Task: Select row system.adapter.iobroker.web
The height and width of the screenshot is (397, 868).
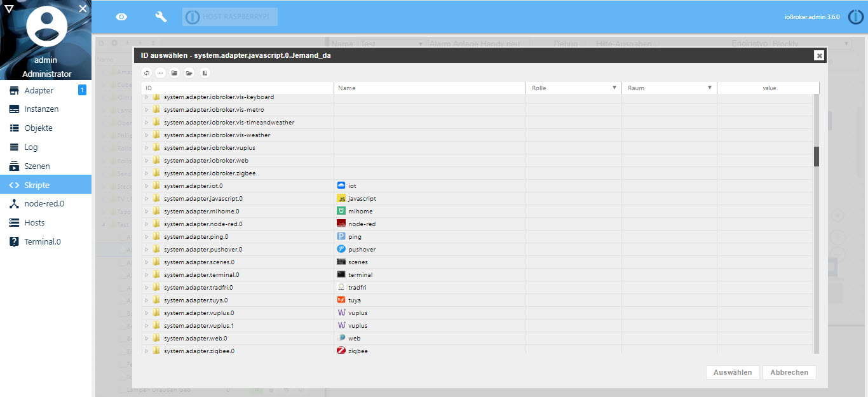Action: tap(477, 161)
